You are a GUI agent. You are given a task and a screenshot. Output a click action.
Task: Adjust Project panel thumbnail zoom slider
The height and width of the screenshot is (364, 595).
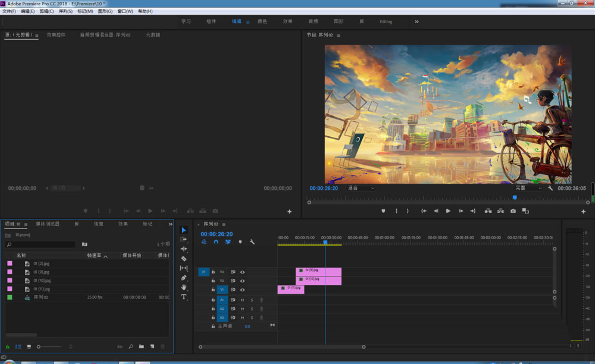point(49,347)
